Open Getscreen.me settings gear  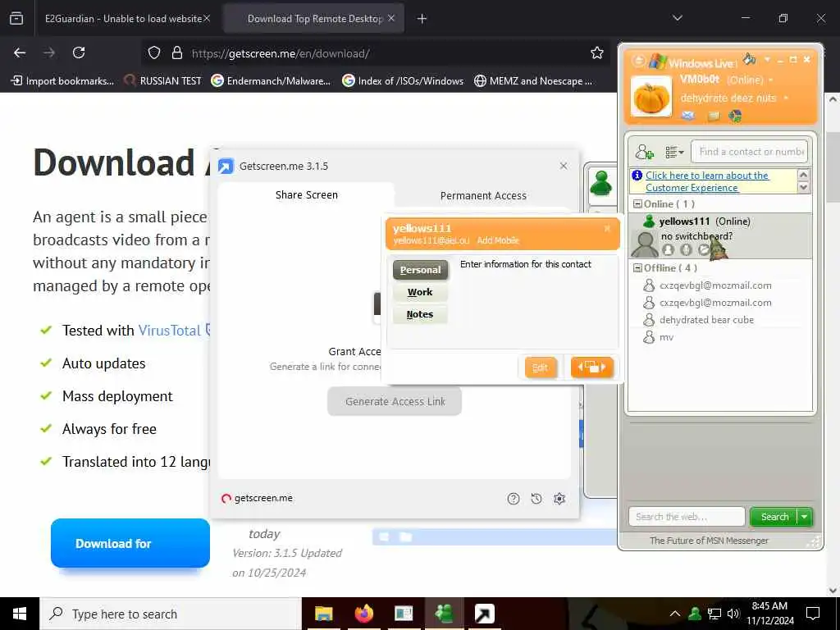(x=559, y=499)
